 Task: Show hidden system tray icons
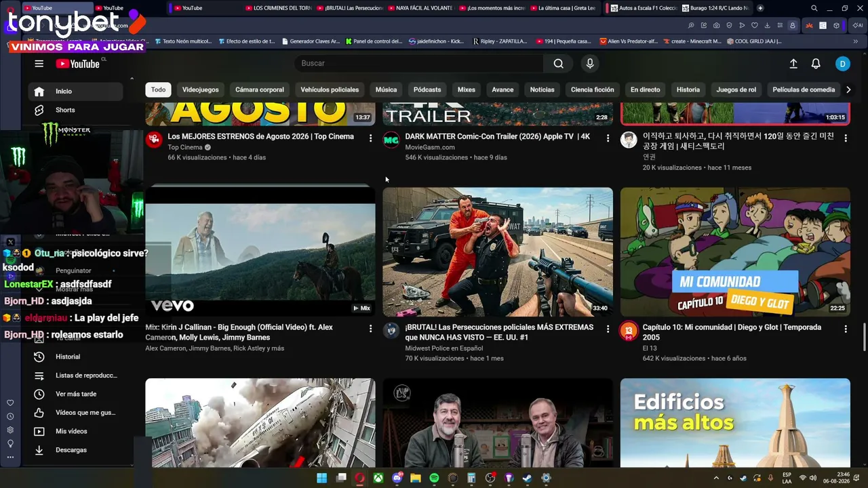pyautogui.click(x=716, y=479)
